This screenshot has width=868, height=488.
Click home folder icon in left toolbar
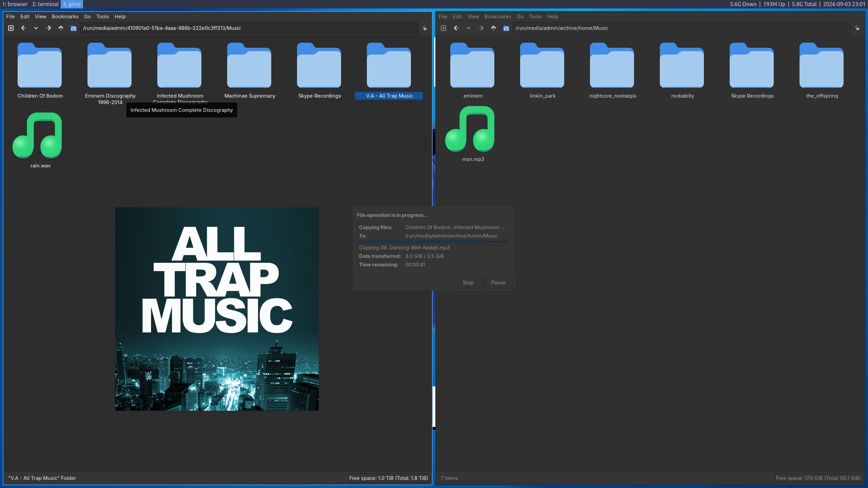(73, 28)
